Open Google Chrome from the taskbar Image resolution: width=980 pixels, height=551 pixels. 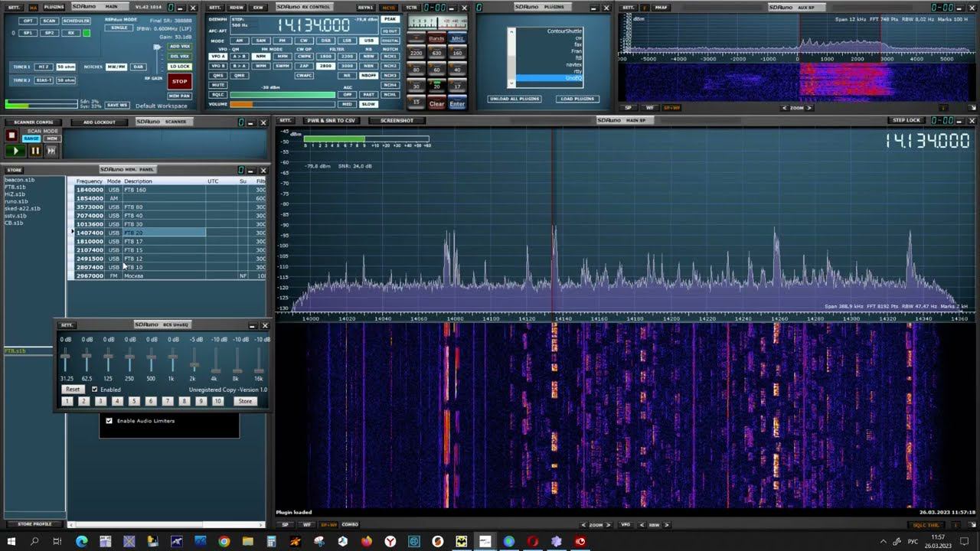point(224,541)
